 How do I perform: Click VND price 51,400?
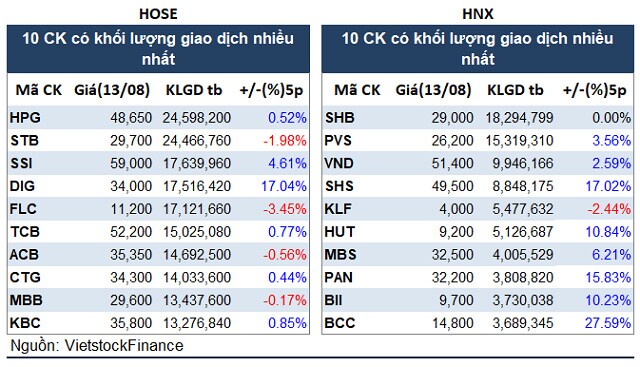[453, 163]
